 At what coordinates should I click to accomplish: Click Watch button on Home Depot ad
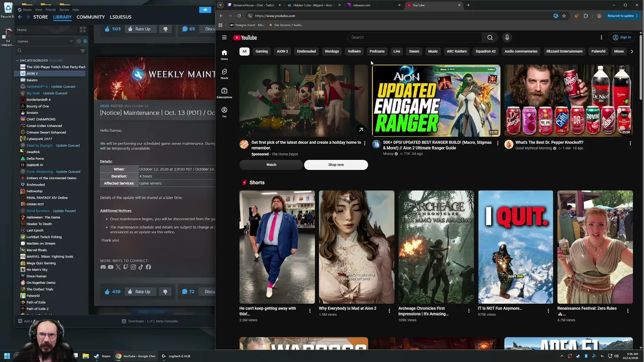(271, 164)
